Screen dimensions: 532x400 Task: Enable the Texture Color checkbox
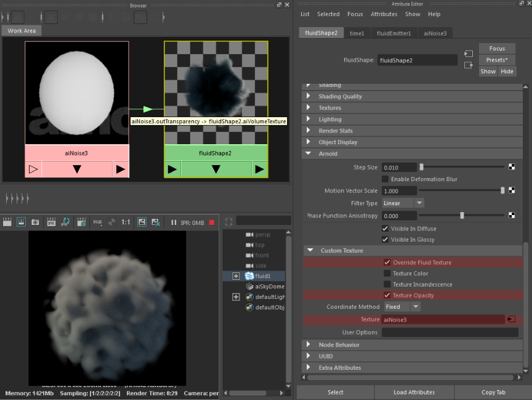(387, 274)
